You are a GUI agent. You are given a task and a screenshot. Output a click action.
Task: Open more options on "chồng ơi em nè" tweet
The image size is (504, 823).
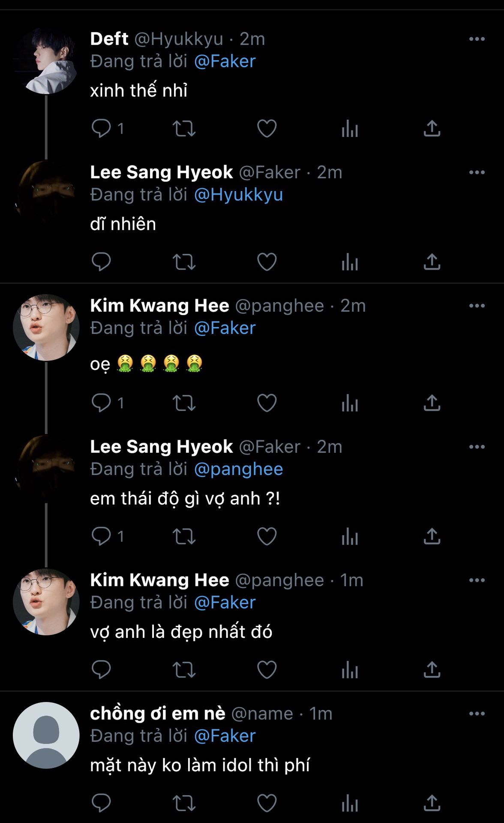pos(477,714)
